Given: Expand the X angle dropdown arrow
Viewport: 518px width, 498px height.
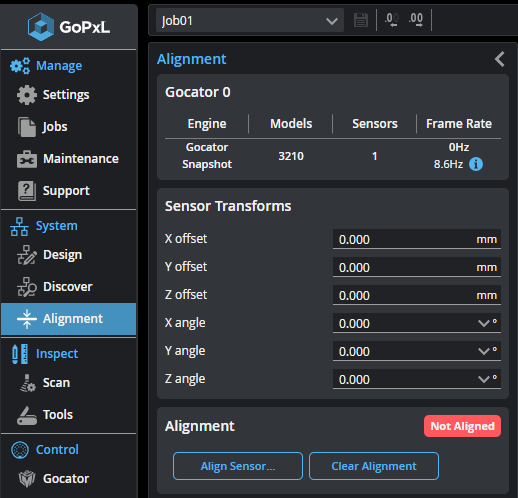Looking at the screenshot, I should pos(483,323).
